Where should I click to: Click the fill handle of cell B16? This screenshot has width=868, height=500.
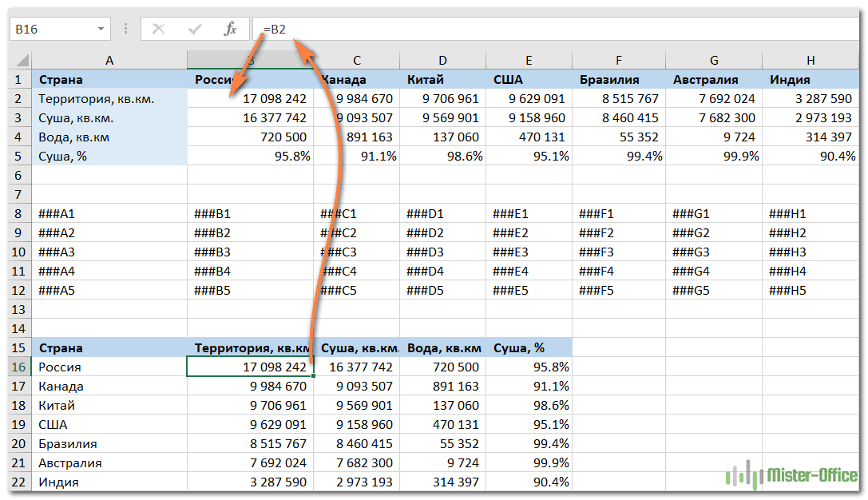[314, 375]
